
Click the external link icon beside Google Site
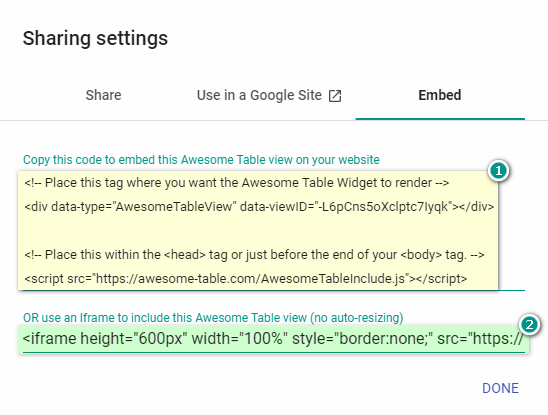click(335, 95)
